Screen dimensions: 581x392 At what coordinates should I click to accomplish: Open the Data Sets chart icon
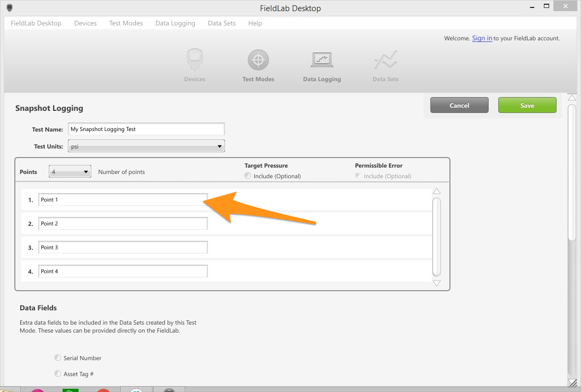pos(385,60)
